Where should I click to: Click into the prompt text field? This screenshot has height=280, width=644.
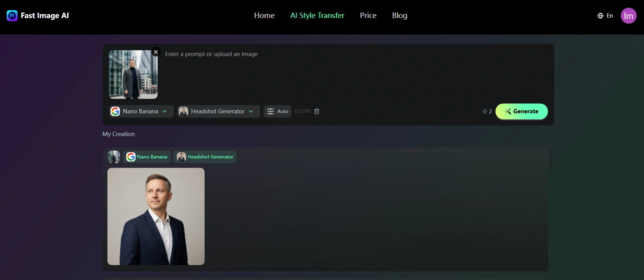[350, 73]
